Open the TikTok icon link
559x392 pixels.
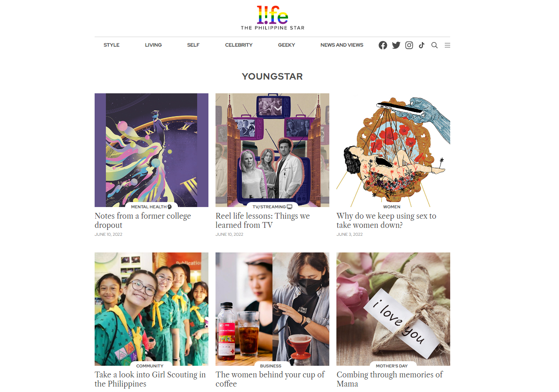pyautogui.click(x=421, y=45)
